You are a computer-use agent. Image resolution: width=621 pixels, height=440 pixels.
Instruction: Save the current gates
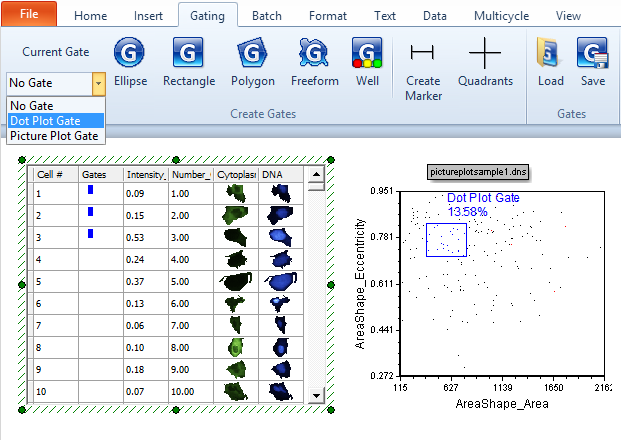click(592, 63)
